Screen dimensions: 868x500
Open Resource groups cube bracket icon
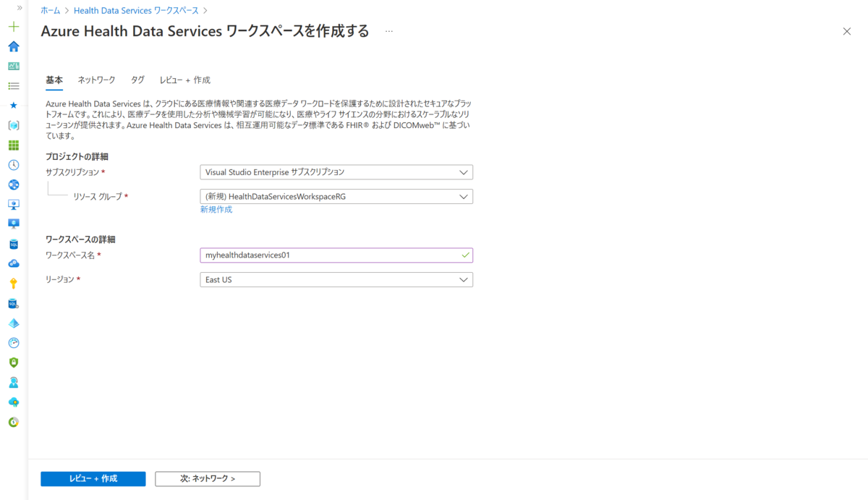click(x=13, y=125)
